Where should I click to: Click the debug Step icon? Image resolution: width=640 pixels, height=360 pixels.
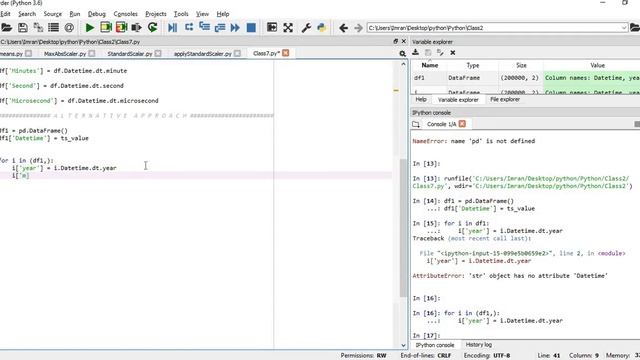coord(189,28)
